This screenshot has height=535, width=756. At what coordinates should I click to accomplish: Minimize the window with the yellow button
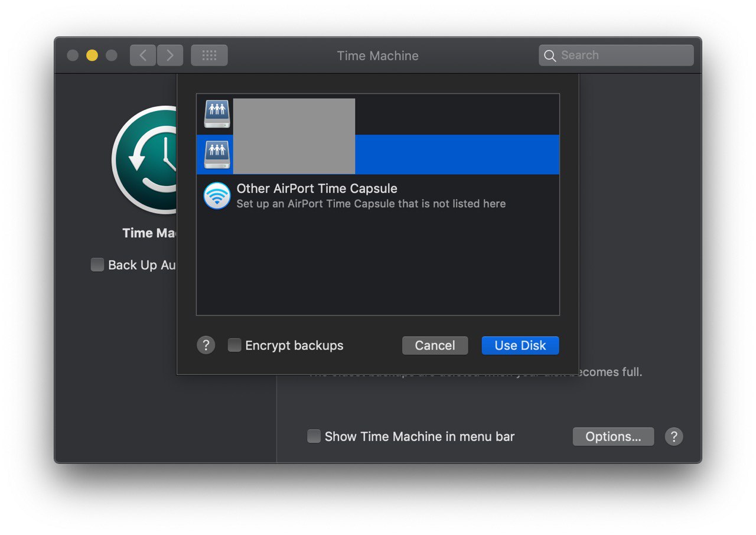click(92, 56)
